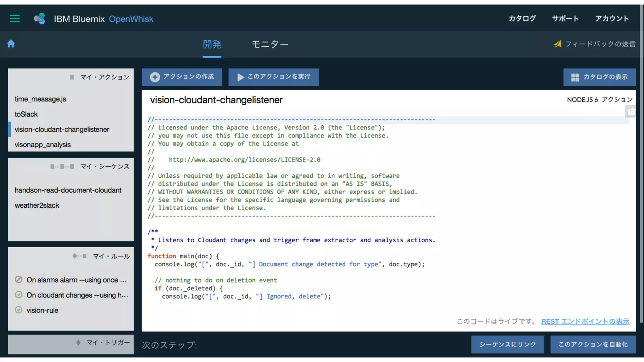
Task: Select the toSlack action
Action: tap(26, 114)
